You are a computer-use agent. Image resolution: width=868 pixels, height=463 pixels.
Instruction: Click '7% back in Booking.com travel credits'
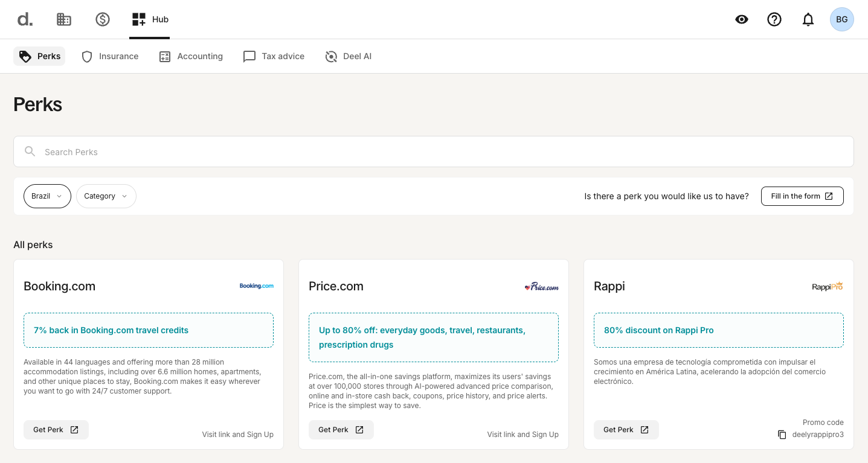click(x=111, y=330)
